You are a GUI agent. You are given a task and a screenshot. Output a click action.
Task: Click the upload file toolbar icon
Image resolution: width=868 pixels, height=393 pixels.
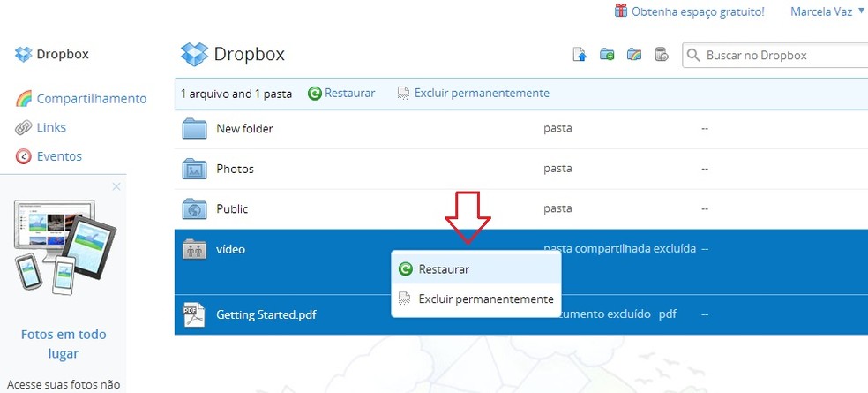(579, 55)
